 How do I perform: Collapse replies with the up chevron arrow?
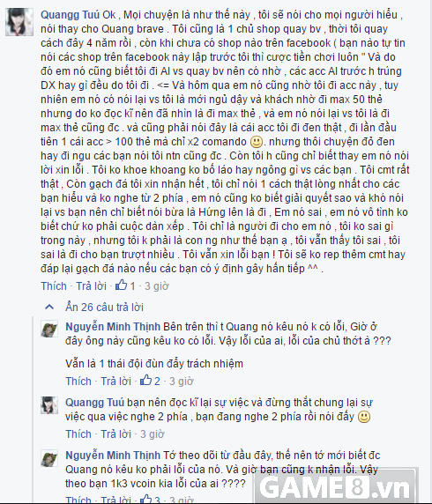pos(49,307)
